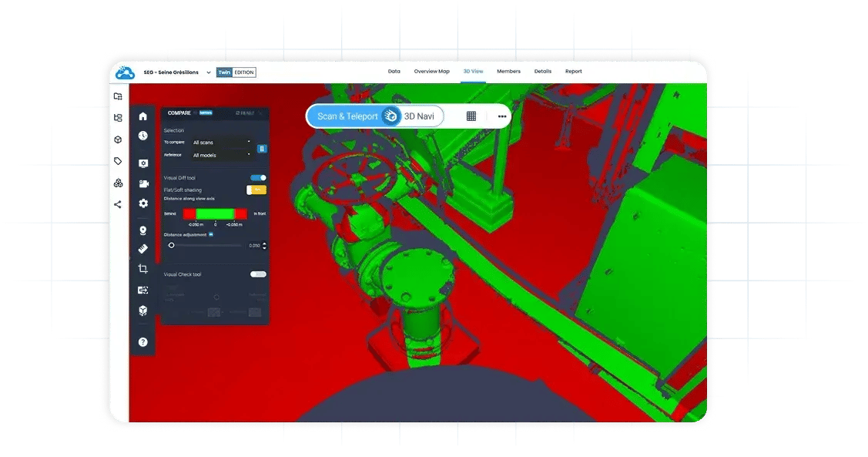Click the Navi circular icon between modes
This screenshot has width=868, height=457.
tap(390, 116)
